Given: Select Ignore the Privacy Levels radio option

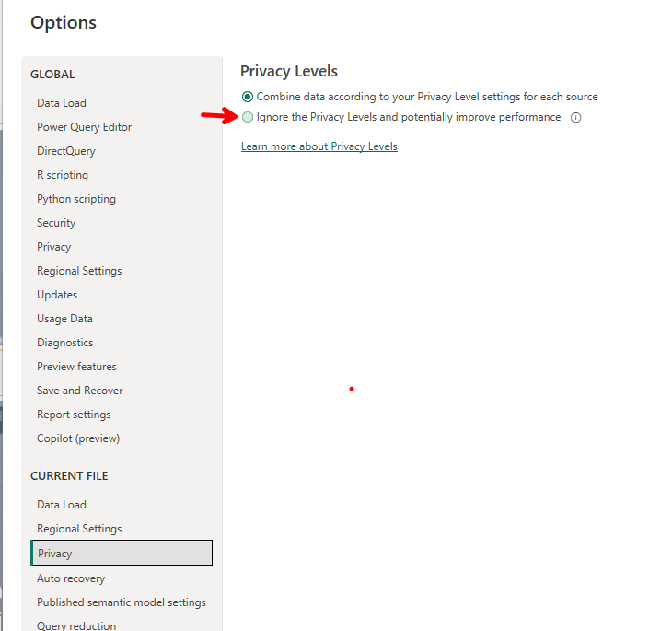Looking at the screenshot, I should [248, 117].
